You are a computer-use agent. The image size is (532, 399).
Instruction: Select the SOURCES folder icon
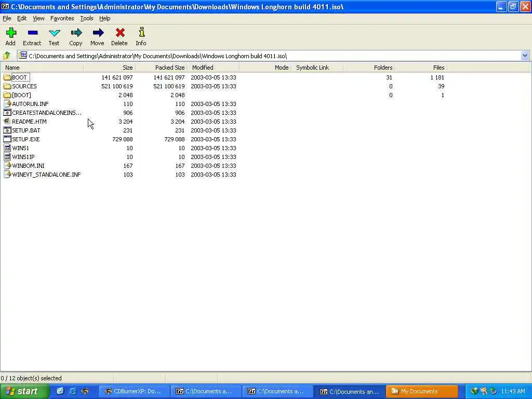coord(7,86)
